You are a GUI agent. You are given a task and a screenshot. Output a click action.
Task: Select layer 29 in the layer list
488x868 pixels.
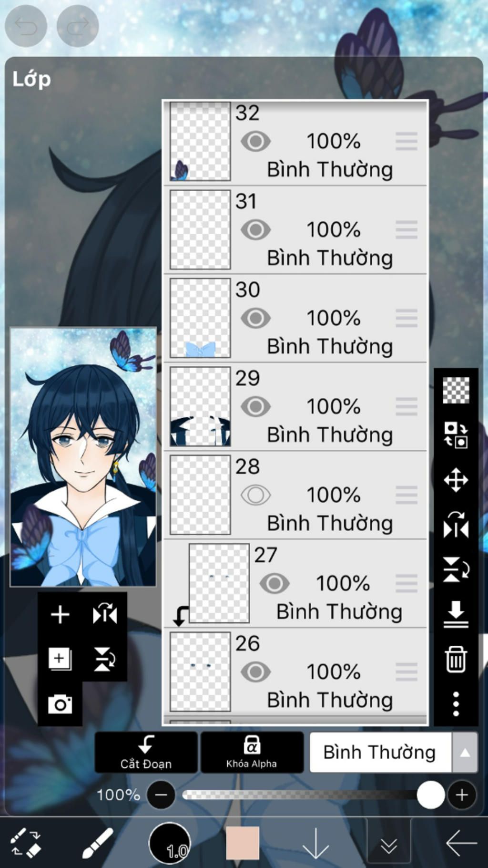click(295, 407)
